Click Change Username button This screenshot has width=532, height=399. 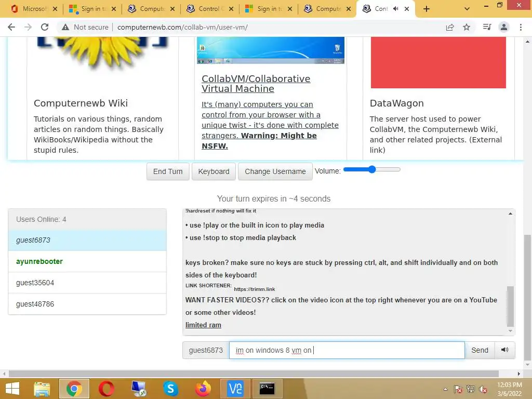pyautogui.click(x=275, y=171)
